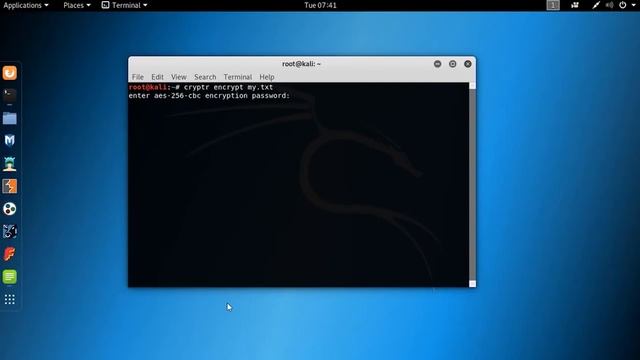Maximize the root@kali terminal window
The image size is (640, 360).
pyautogui.click(x=453, y=64)
